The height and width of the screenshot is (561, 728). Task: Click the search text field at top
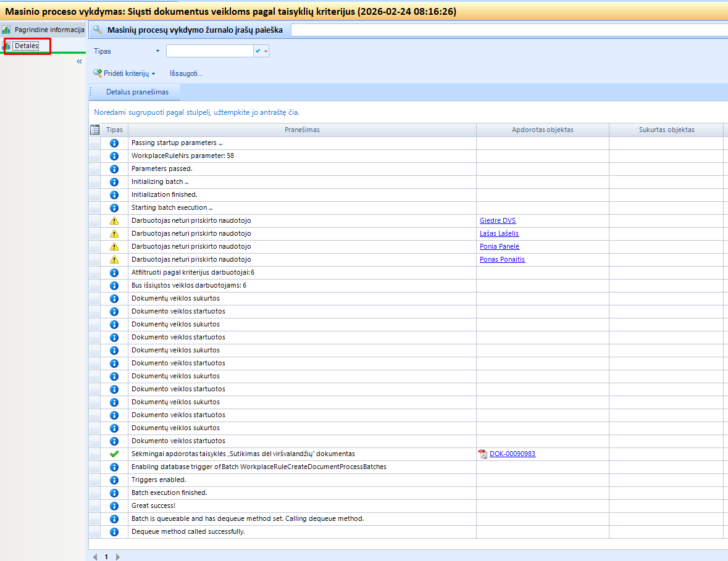[509, 30]
